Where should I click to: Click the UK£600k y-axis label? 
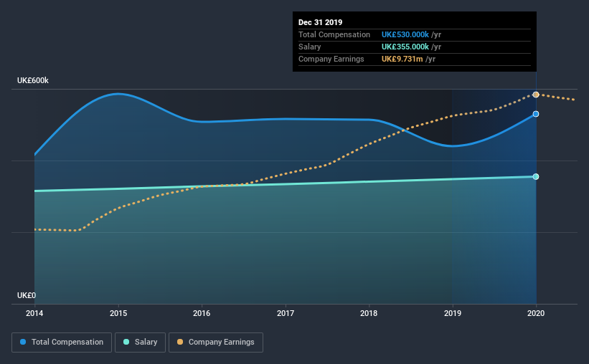click(33, 81)
